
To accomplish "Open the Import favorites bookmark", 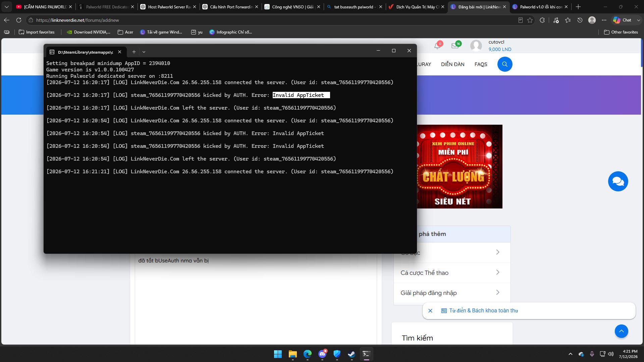I will (x=37, y=32).
